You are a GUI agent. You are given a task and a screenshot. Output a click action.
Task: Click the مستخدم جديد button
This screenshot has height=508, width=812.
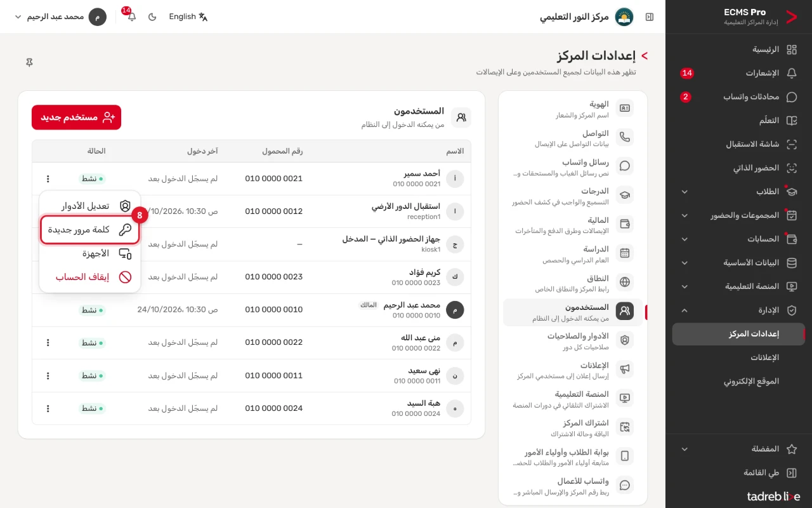coord(77,117)
